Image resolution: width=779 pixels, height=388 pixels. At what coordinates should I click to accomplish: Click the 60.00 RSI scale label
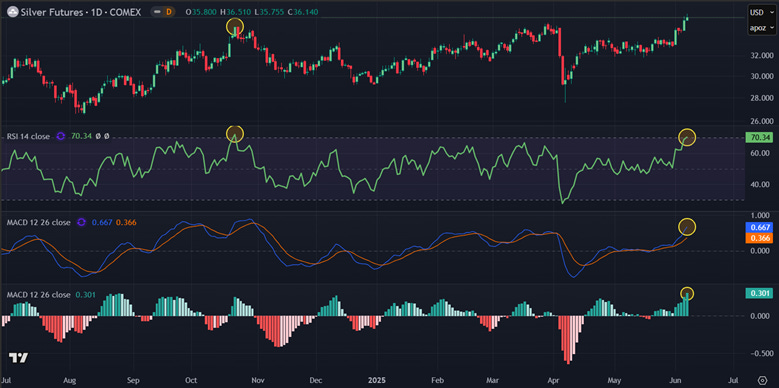(x=759, y=154)
